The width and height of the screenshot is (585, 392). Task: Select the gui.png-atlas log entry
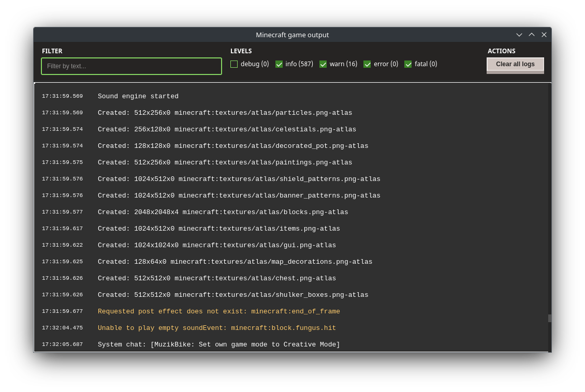pos(217,245)
